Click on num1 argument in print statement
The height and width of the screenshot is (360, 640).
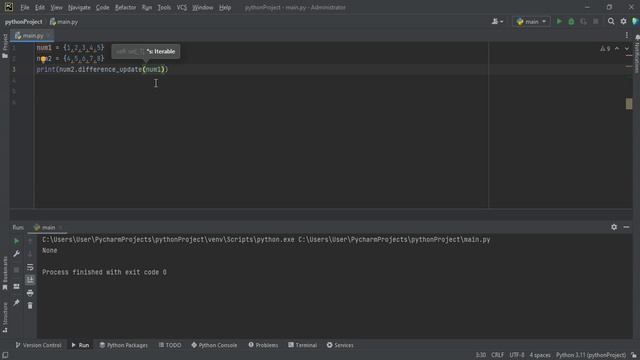(153, 69)
